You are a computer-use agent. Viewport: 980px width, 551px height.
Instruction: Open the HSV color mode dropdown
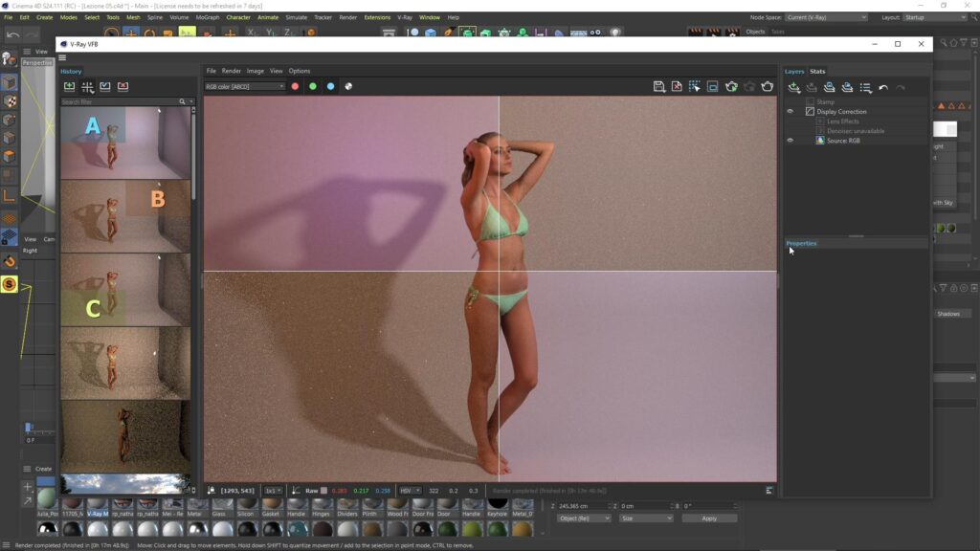[x=410, y=491]
